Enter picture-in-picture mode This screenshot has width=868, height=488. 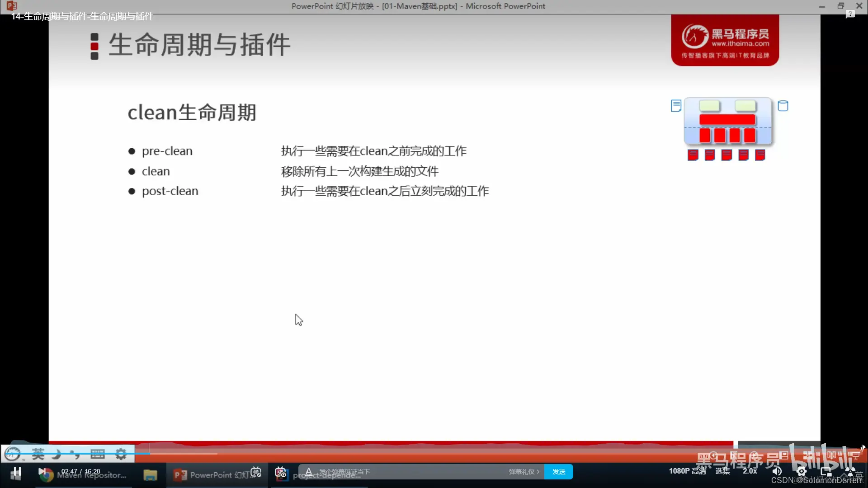click(x=826, y=471)
